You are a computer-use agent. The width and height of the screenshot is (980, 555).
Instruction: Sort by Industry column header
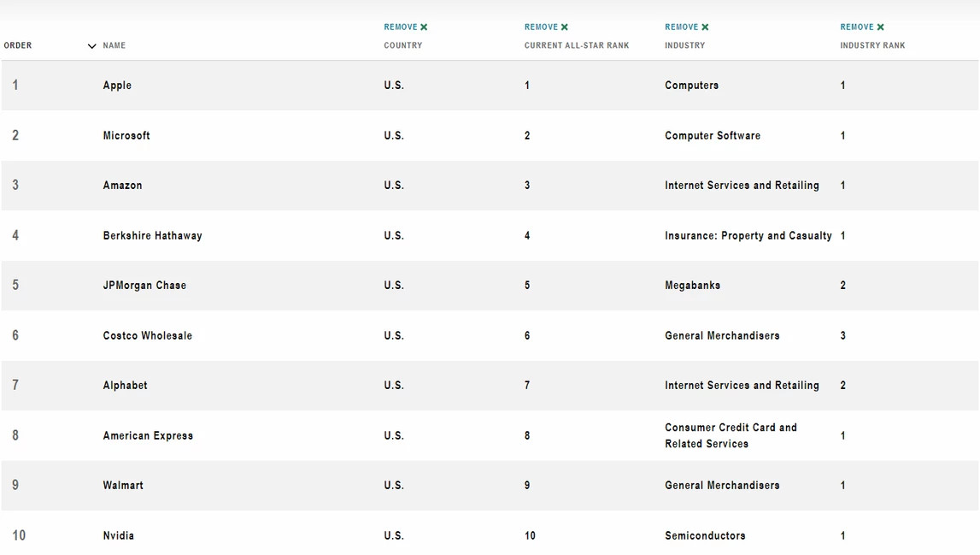tap(685, 45)
